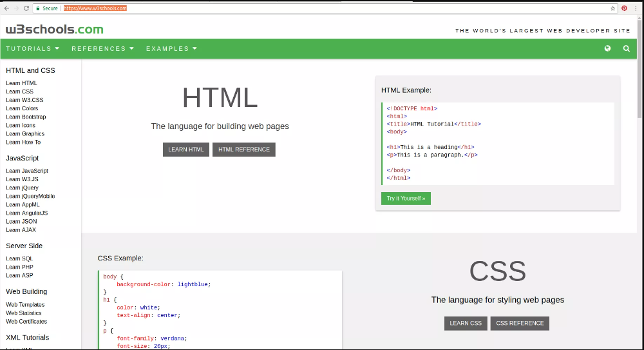This screenshot has width=644, height=350.
Task: Click the Server Side sidebar heading
Action: 24,246
